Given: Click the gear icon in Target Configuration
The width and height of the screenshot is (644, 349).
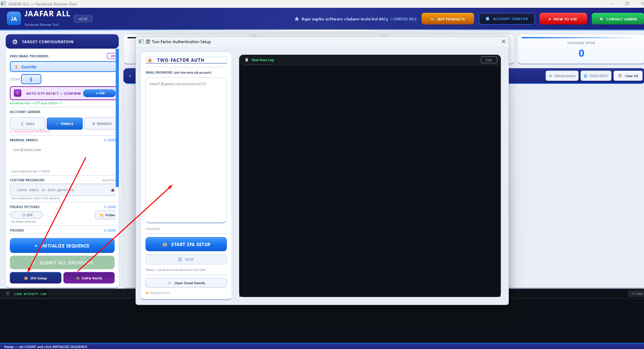Looking at the screenshot, I should [15, 42].
